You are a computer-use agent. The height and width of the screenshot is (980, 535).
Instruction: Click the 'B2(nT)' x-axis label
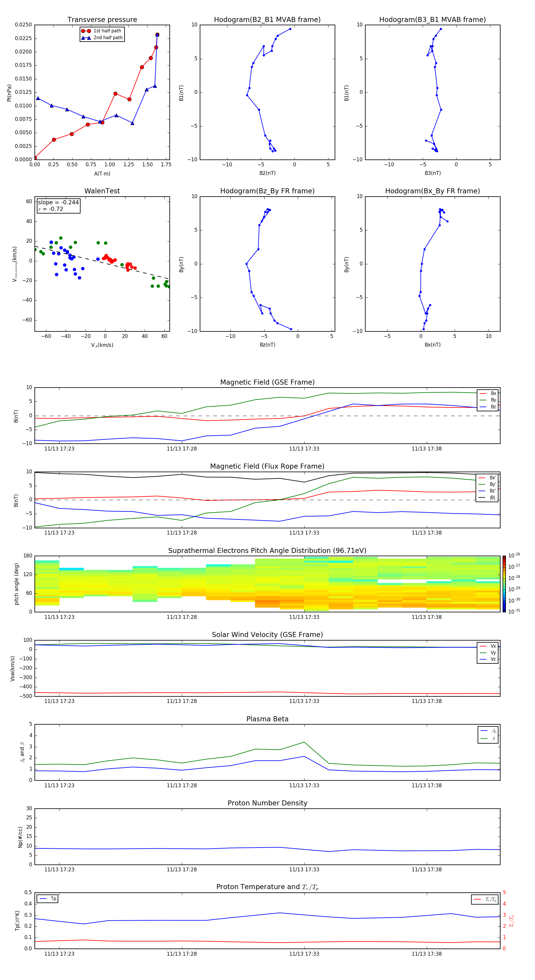click(267, 173)
